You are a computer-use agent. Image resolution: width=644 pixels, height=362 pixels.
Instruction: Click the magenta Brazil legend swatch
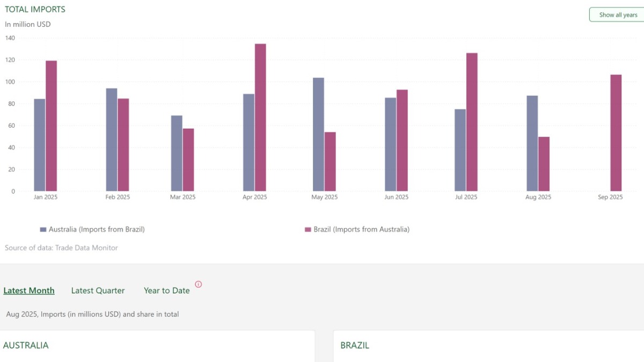[x=308, y=230]
